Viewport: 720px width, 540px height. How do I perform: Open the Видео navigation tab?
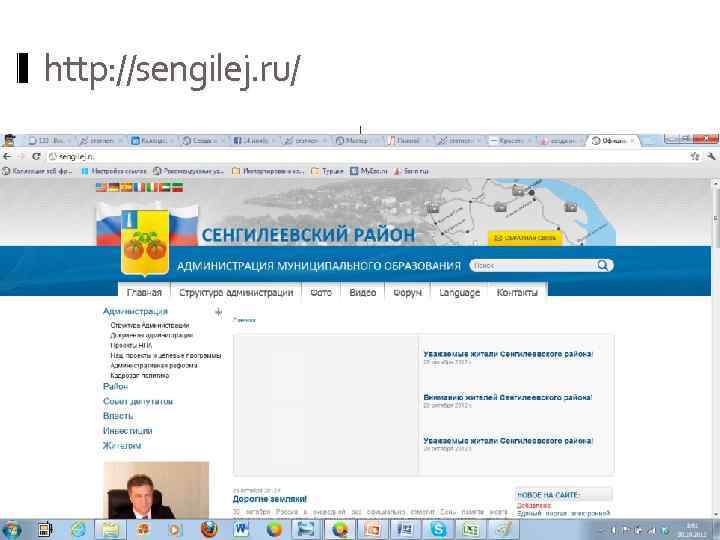[x=363, y=292]
